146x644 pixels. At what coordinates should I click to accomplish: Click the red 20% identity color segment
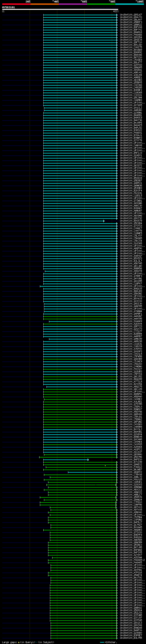point(16,4)
